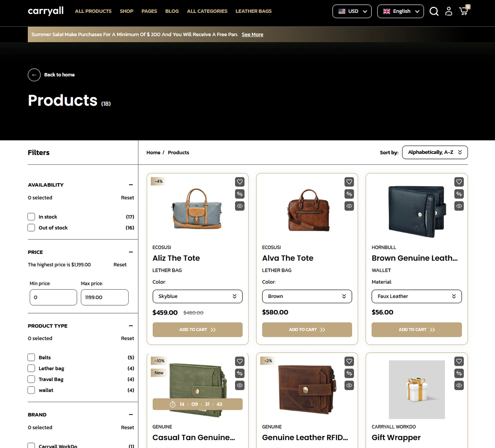Quick view Casual Tan Genuine wallet
Viewport: 495px width, 448px height.
coord(240,385)
